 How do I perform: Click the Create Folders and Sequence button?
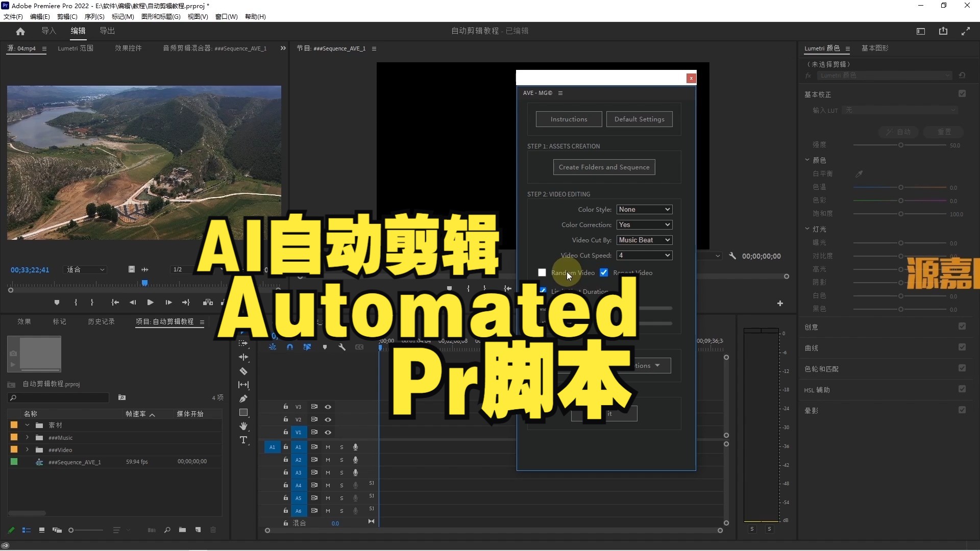604,167
